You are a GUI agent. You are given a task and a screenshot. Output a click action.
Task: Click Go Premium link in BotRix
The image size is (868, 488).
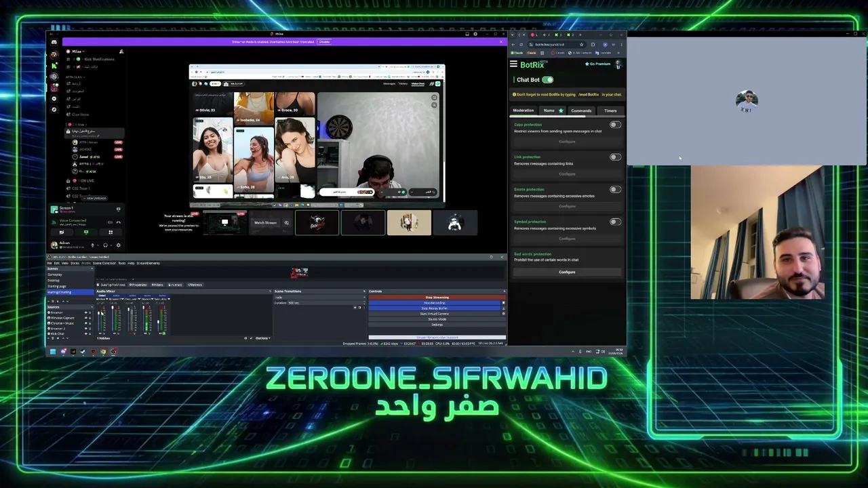[x=598, y=64]
